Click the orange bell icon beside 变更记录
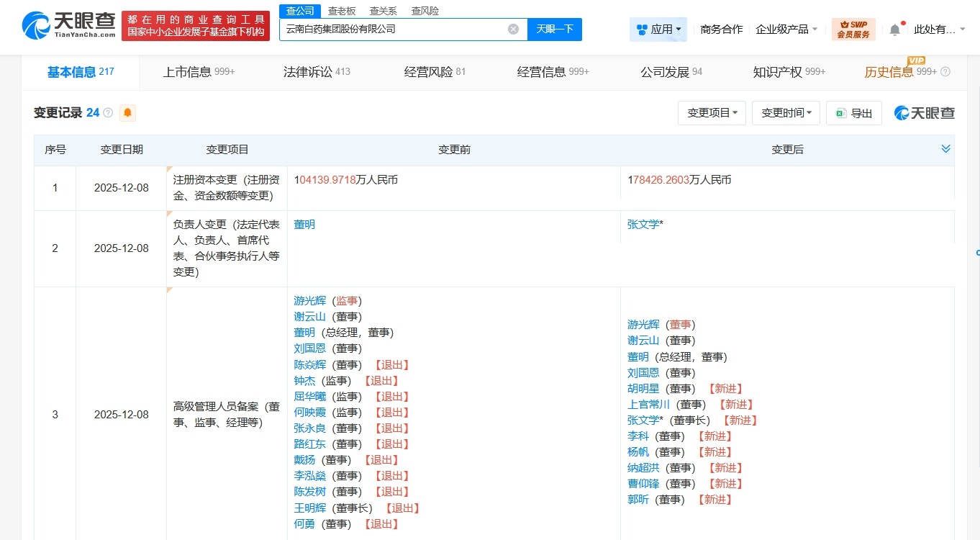The height and width of the screenshot is (540, 980). click(127, 113)
